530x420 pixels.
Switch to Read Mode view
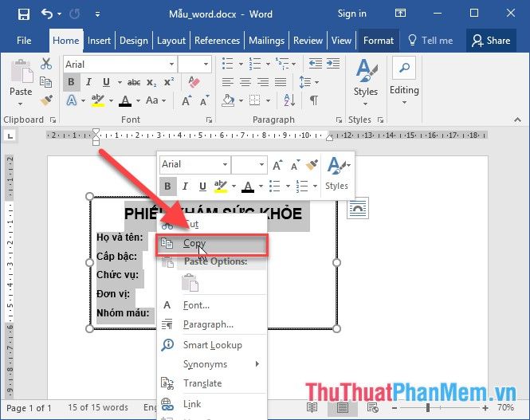[312, 407]
